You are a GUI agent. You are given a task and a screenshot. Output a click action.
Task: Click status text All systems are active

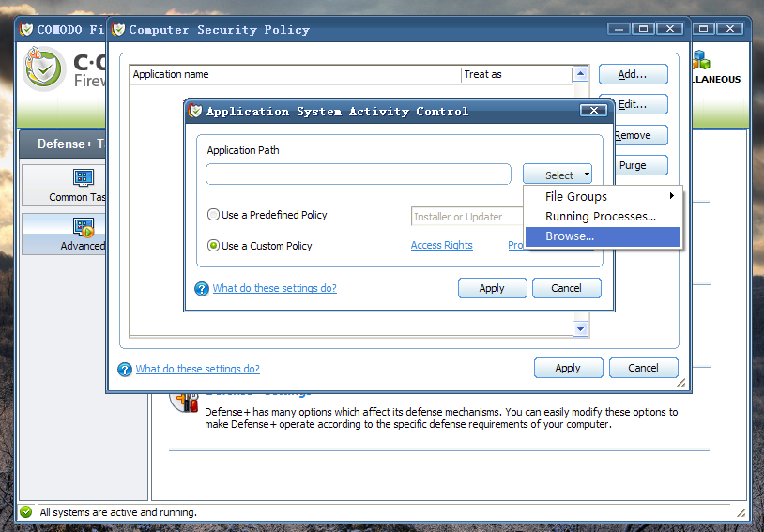pyautogui.click(x=118, y=512)
